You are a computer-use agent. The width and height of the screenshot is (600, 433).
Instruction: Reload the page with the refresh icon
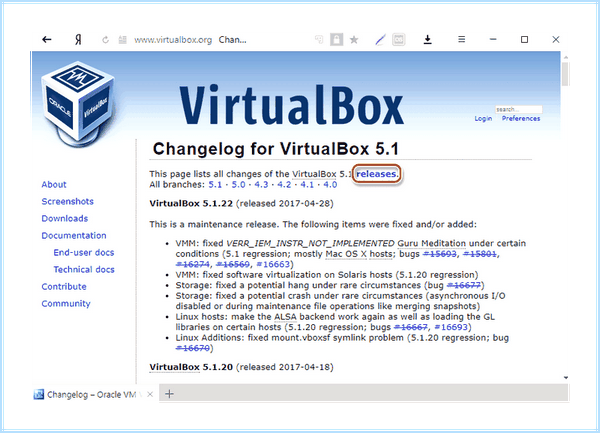pos(105,39)
